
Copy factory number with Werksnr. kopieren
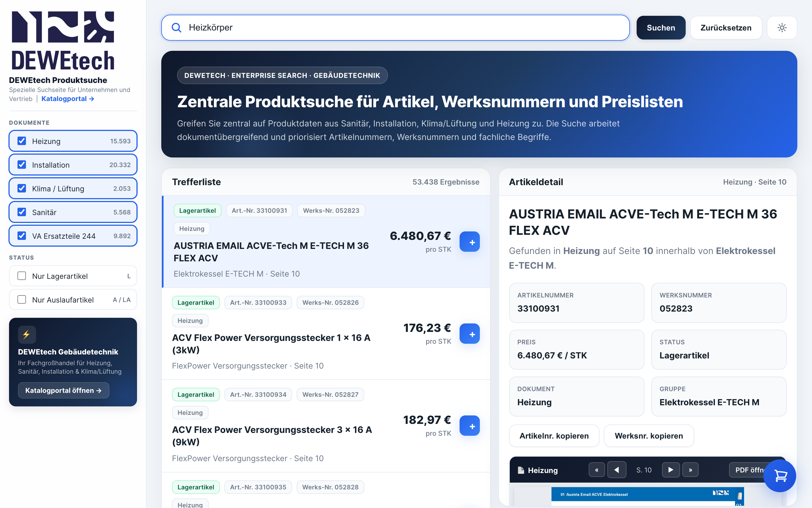(x=648, y=436)
